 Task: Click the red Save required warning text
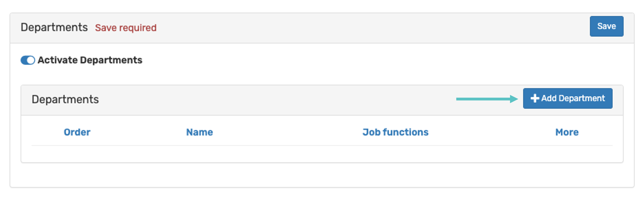125,28
